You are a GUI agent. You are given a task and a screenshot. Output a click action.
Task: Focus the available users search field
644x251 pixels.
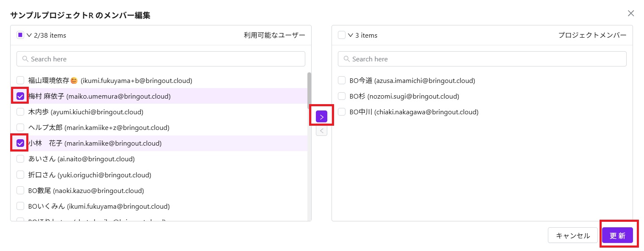tap(161, 59)
